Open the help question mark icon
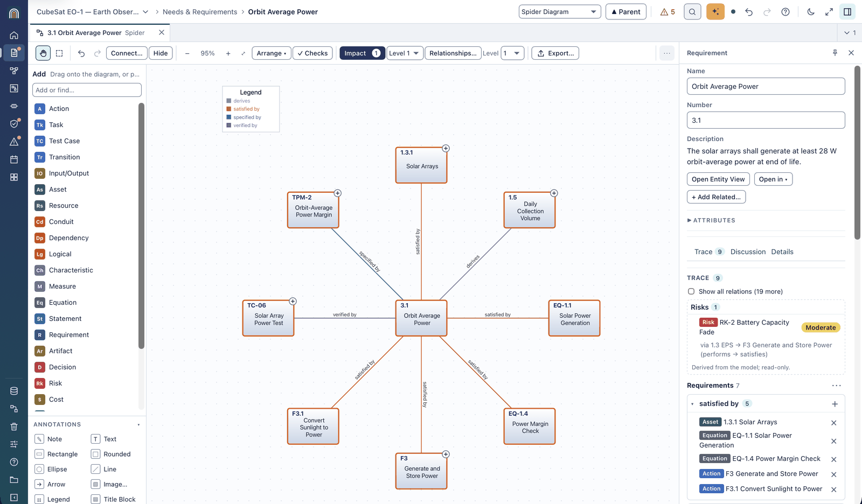862x504 pixels. tap(785, 12)
